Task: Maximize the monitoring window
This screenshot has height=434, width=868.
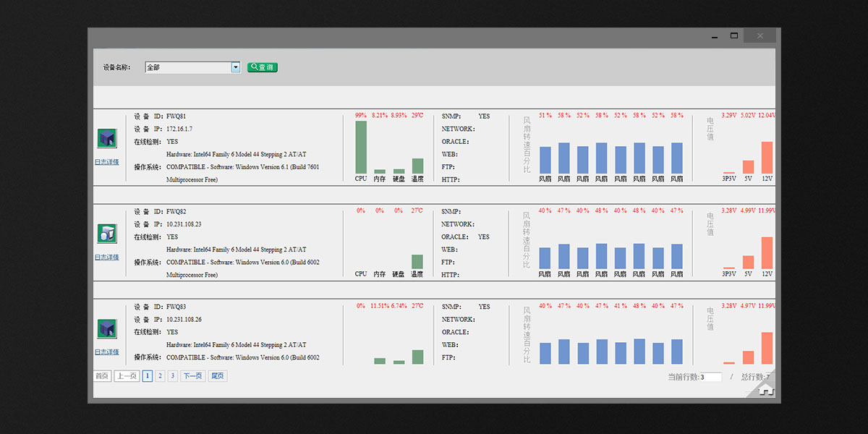Action: point(734,35)
